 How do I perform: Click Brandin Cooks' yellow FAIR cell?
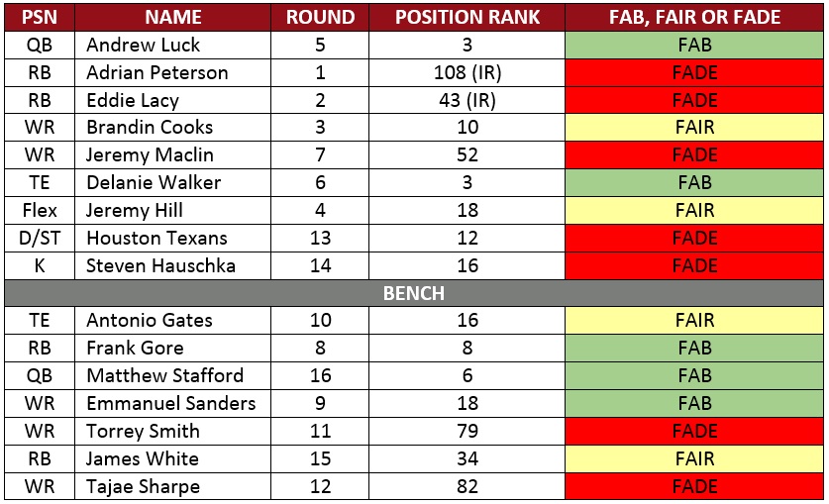[x=694, y=128]
